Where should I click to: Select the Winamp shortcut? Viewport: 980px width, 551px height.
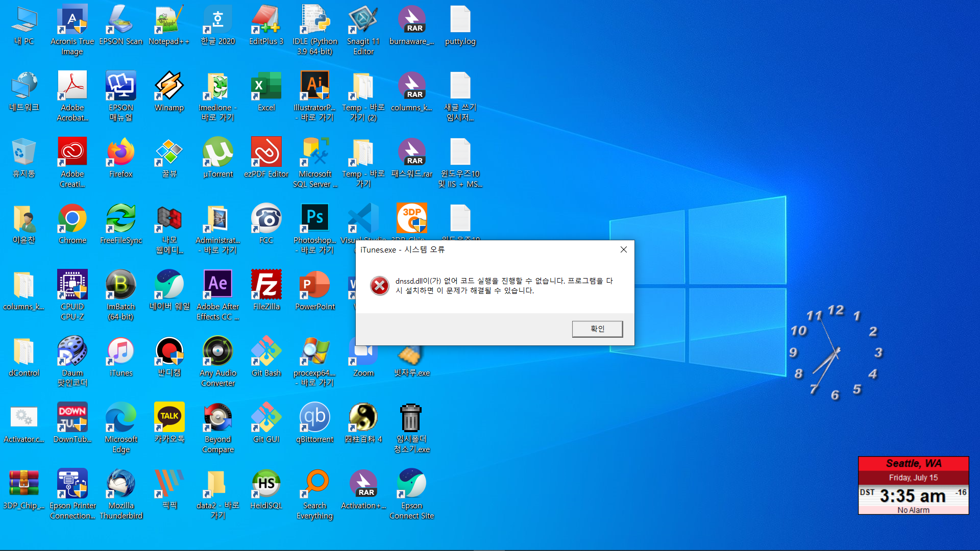(x=169, y=92)
